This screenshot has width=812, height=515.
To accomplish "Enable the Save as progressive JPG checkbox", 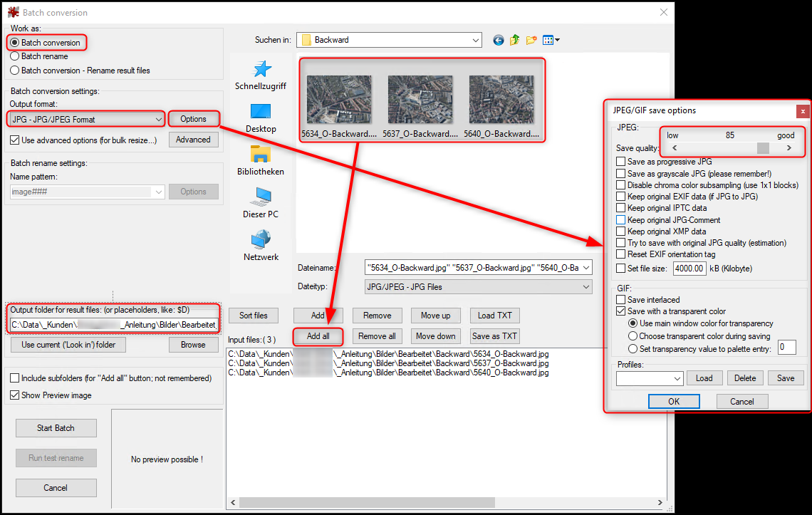I will [x=620, y=161].
